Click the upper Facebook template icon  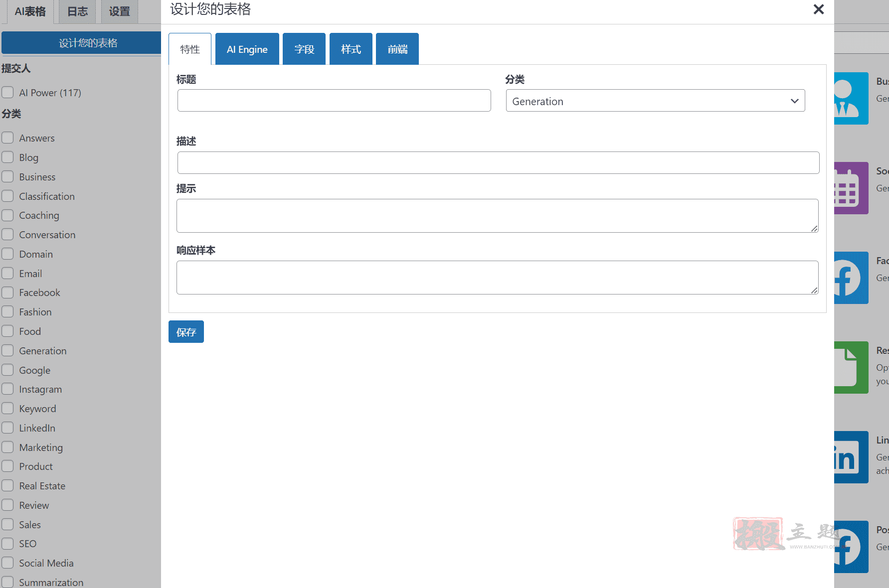(x=851, y=278)
